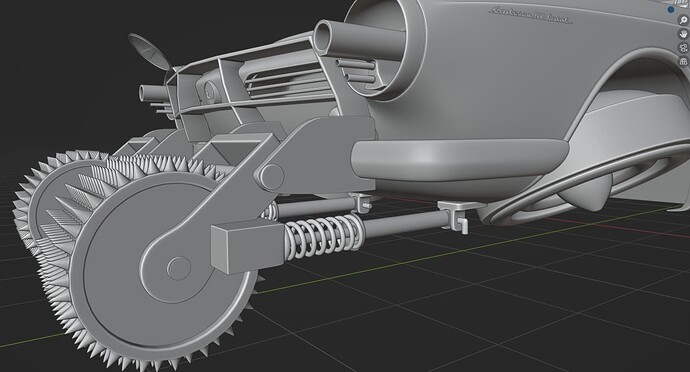Click the zoom magnifier viewport button
Image resolution: width=690 pixels, height=372 pixels.
pyautogui.click(x=683, y=20)
